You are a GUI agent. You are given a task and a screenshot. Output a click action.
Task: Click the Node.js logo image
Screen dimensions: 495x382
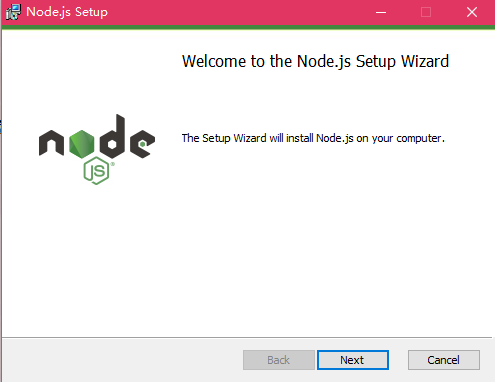97,149
